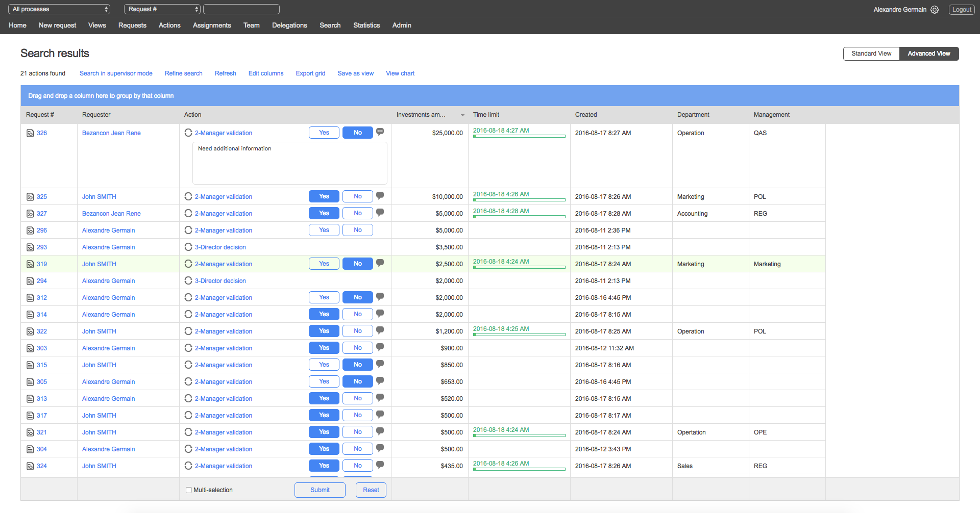
Task: Open the Delegations menu
Action: coord(289,25)
